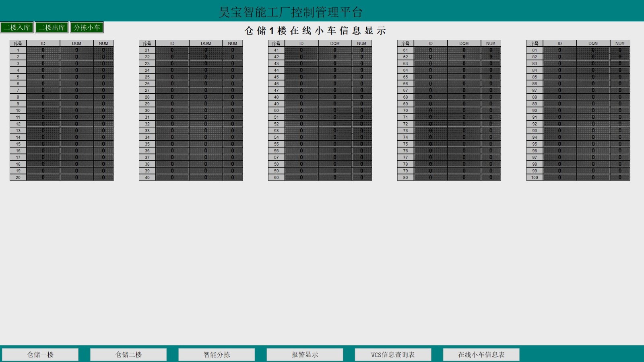This screenshot has height=362, width=644.
Task: Select DQM cell in row 25
Action: coord(206,77)
